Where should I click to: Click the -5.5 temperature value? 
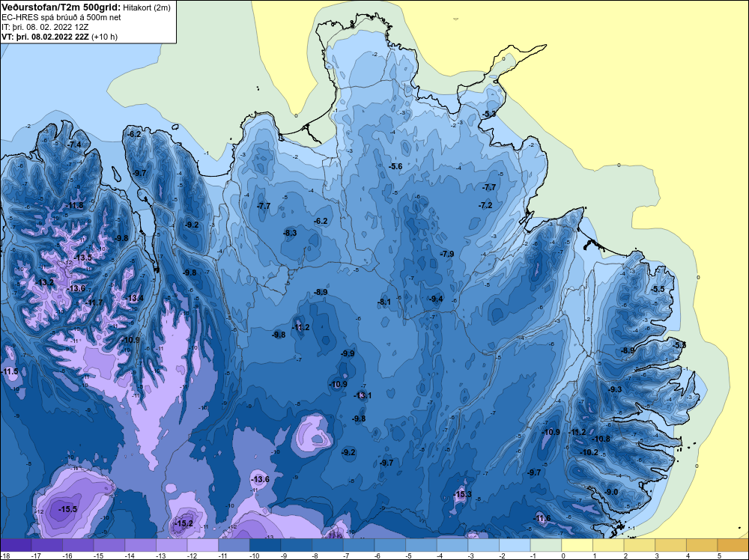(x=658, y=289)
